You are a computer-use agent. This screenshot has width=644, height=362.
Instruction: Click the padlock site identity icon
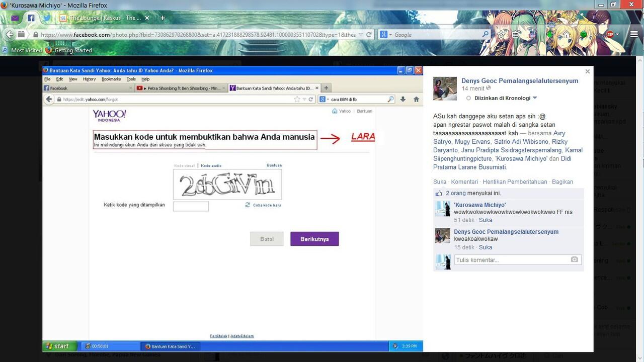point(36,35)
